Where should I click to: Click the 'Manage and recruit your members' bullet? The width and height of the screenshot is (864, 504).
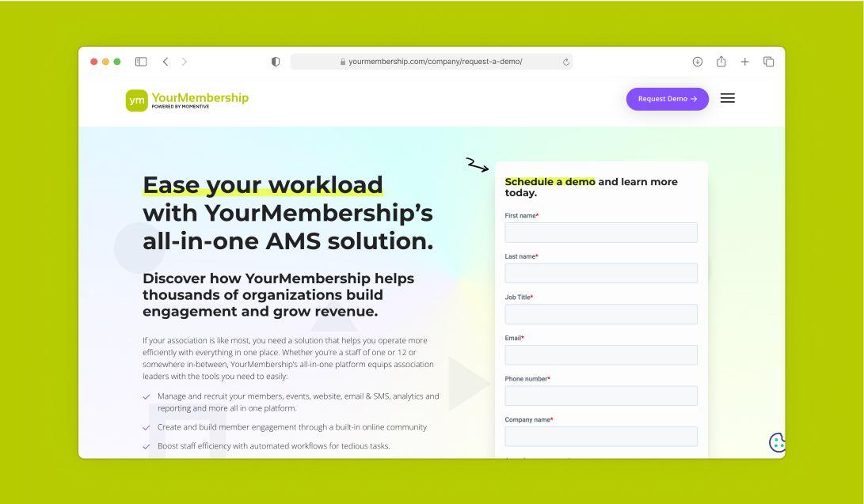(x=298, y=402)
